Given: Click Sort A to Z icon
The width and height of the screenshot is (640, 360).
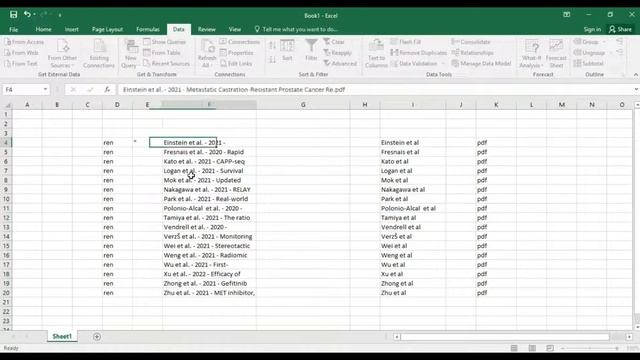Looking at the screenshot, I should pyautogui.click(x=273, y=45).
